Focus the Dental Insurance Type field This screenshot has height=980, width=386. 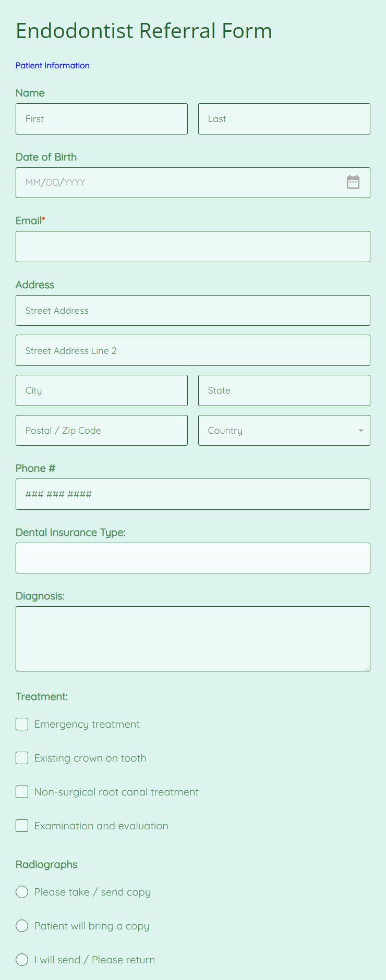[x=193, y=558]
